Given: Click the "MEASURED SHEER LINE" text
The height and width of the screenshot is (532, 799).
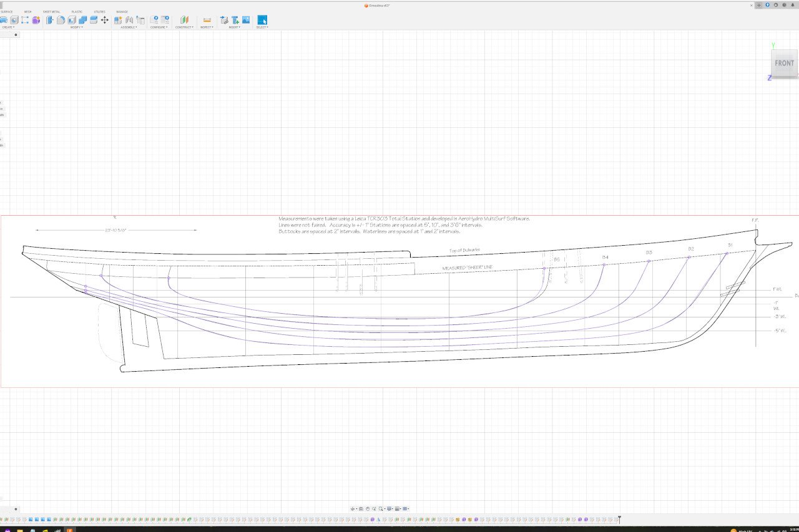Looking at the screenshot, I should coord(468,268).
